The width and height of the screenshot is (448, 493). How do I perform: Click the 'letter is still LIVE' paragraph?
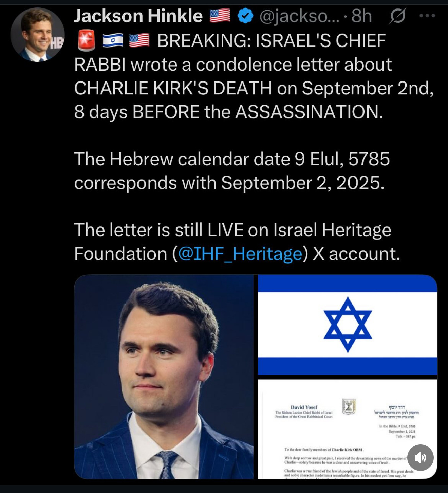click(x=237, y=242)
